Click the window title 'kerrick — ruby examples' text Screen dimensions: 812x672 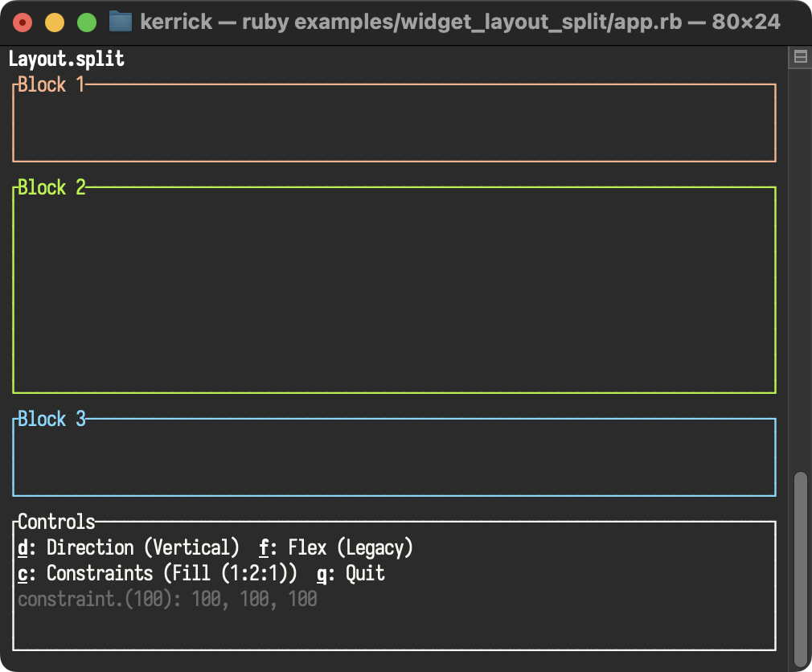[460, 22]
